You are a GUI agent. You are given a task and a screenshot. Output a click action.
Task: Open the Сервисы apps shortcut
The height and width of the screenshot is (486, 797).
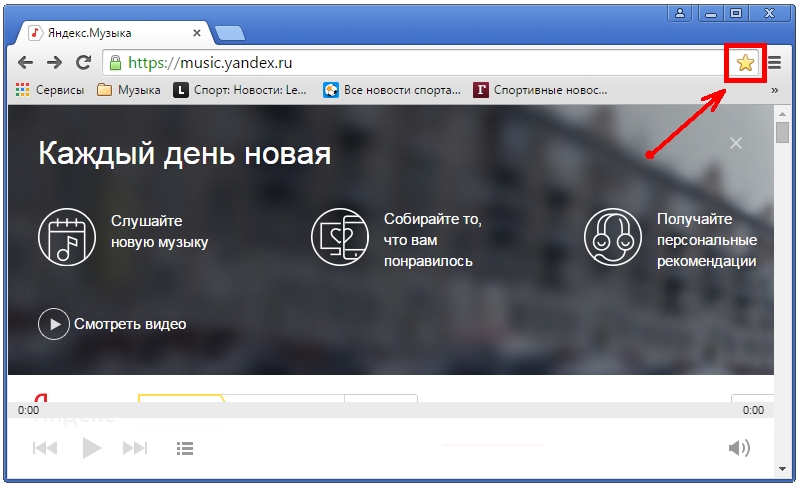[50, 90]
